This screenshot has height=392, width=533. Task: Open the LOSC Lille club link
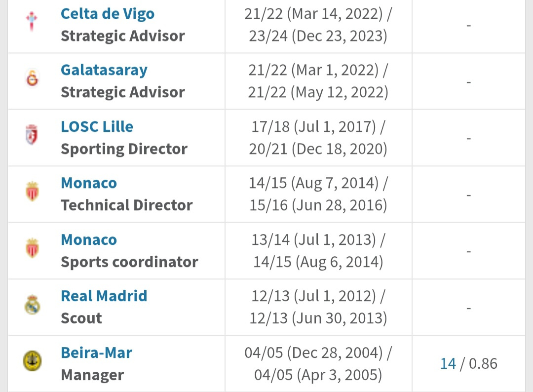(97, 127)
